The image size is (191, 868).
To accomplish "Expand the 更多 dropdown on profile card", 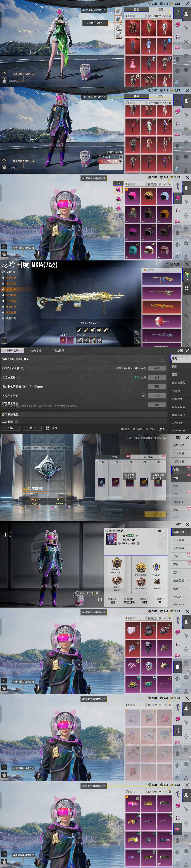I will [x=161, y=530].
